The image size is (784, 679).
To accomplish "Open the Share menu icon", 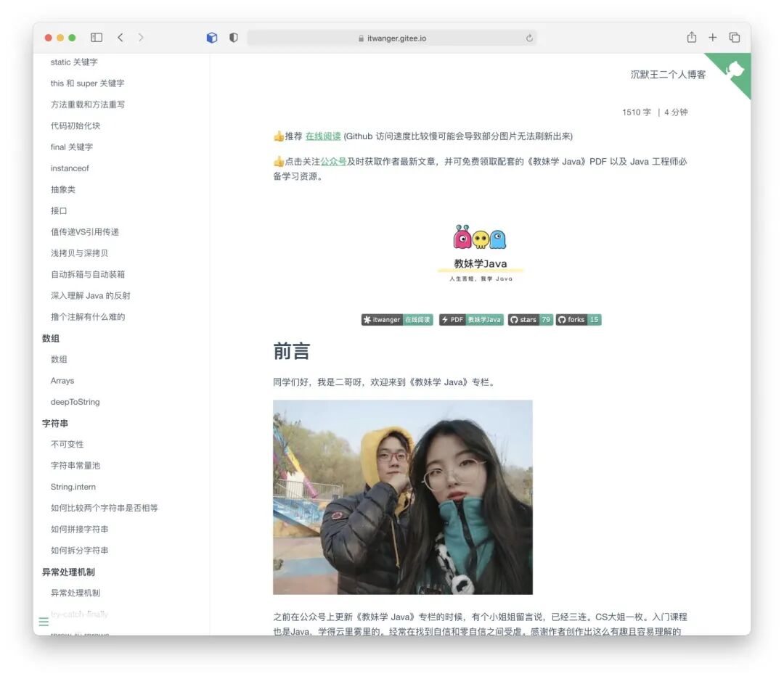I will pos(692,37).
